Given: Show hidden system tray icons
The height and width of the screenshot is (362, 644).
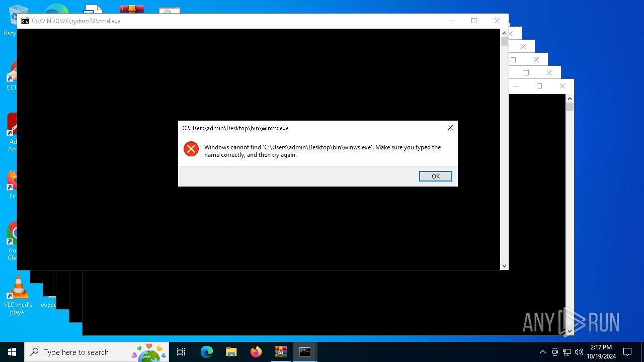Looking at the screenshot, I should point(542,352).
